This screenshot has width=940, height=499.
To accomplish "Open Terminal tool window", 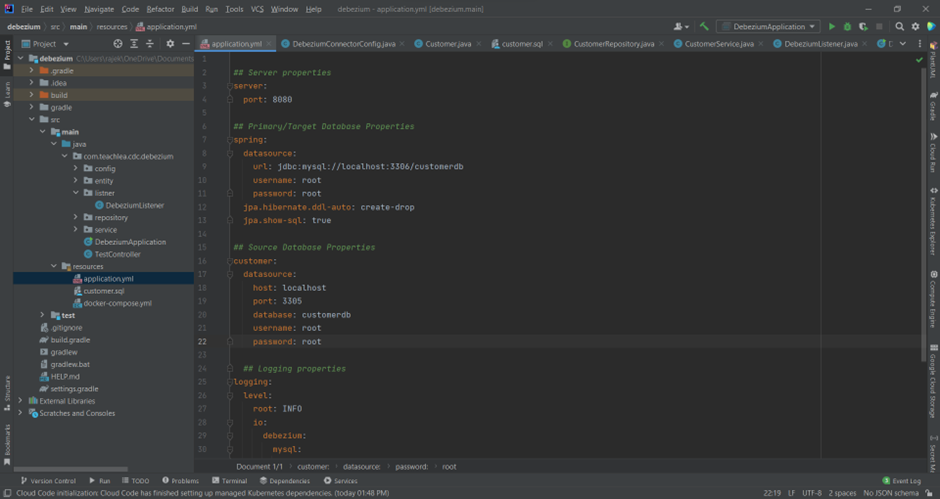I will point(229,480).
